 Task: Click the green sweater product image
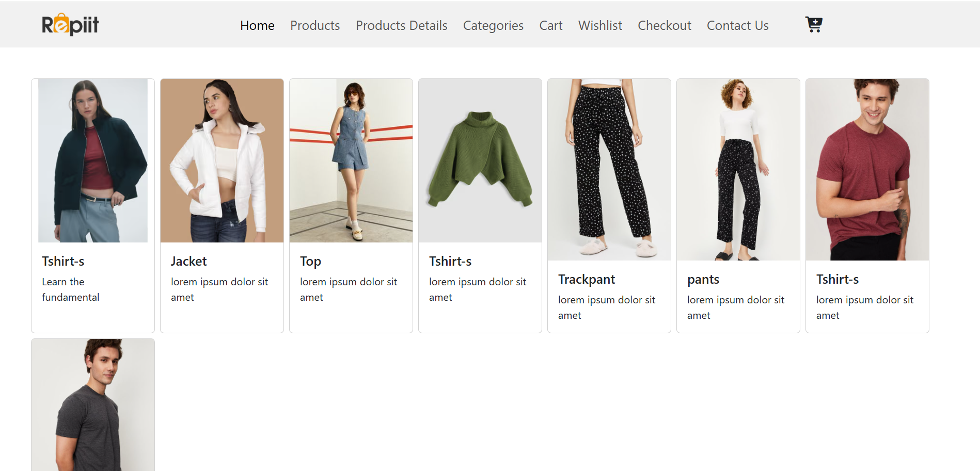480,160
